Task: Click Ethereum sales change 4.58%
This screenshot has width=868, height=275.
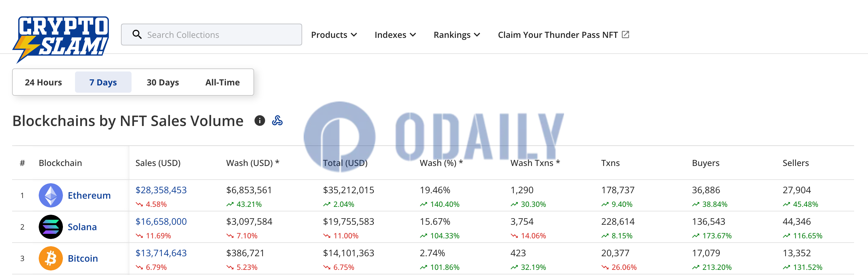Action: (x=151, y=204)
